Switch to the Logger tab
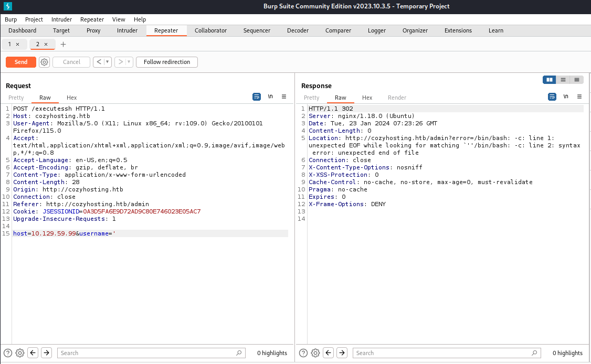591x364 pixels. 377,30
